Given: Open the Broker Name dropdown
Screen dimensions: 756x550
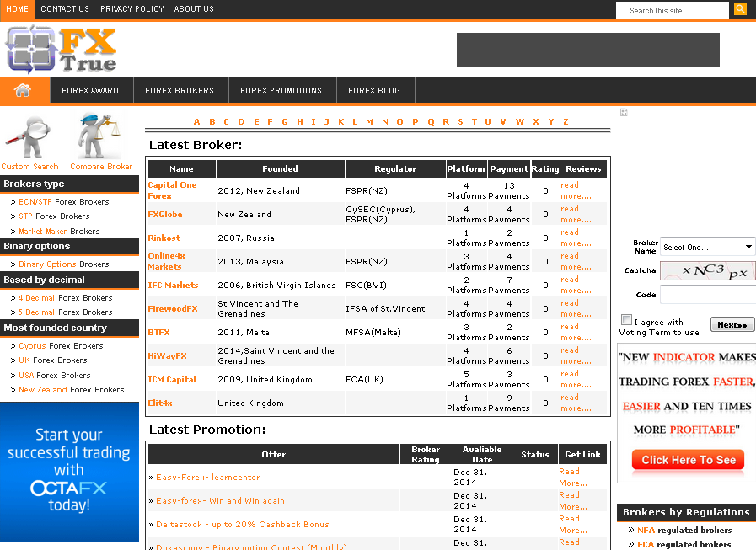Looking at the screenshot, I should click(708, 247).
